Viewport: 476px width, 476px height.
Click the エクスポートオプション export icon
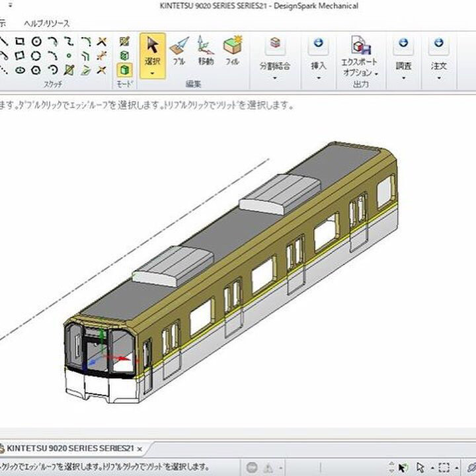coord(361,46)
